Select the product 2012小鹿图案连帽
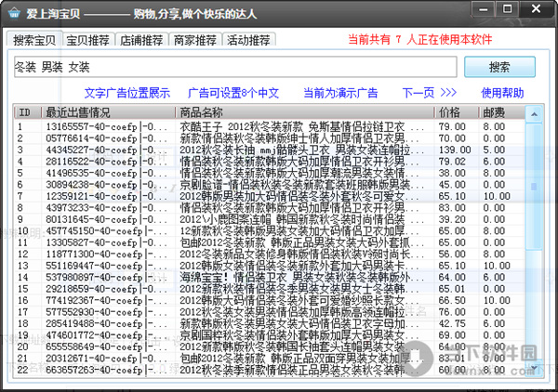Viewport: 558px width, 392px height. (292, 219)
